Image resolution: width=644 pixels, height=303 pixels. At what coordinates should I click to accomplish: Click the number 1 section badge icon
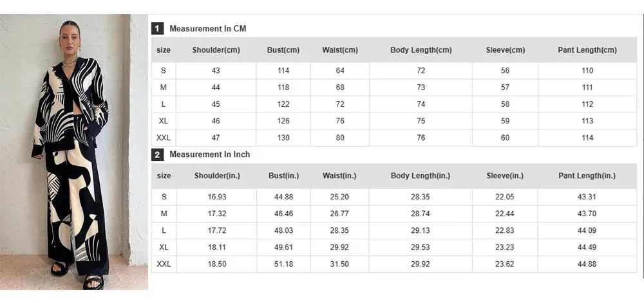coord(157,29)
